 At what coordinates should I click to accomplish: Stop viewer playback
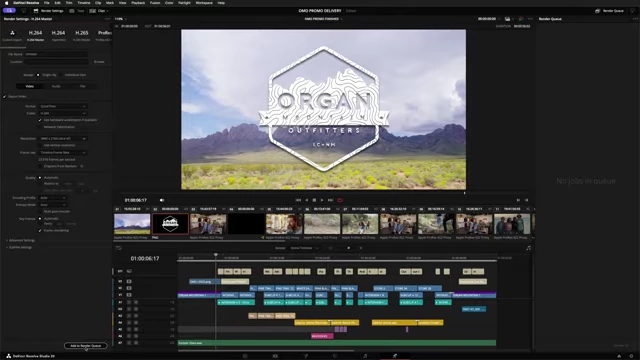coord(314,200)
